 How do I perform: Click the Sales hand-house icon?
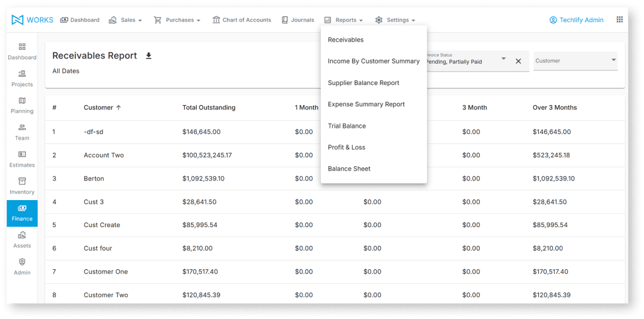tap(113, 20)
